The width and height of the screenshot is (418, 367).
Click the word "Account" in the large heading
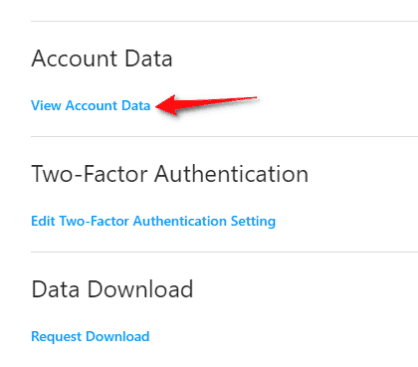click(x=74, y=59)
